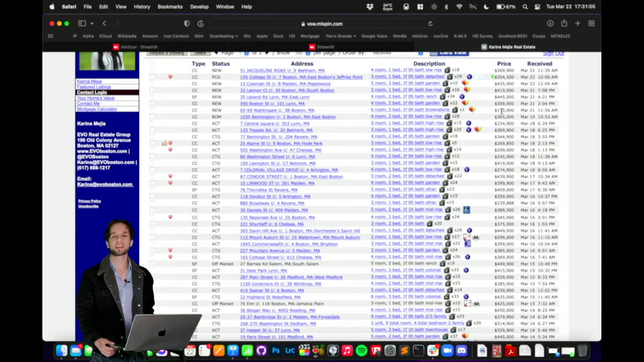644x362 pixels.
Task: Show Safari downloads
Action: (x=550, y=24)
